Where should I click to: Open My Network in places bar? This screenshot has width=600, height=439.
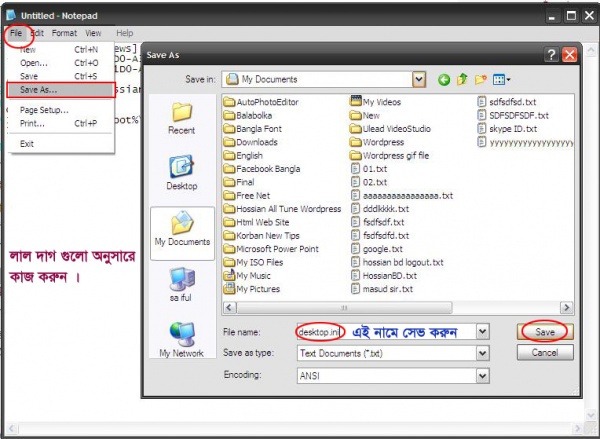181,340
